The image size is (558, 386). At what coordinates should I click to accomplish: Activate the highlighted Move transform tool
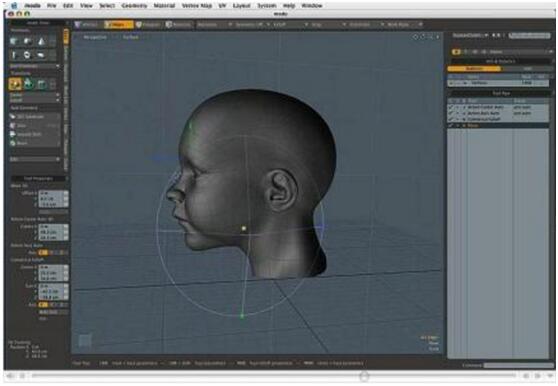(x=15, y=84)
